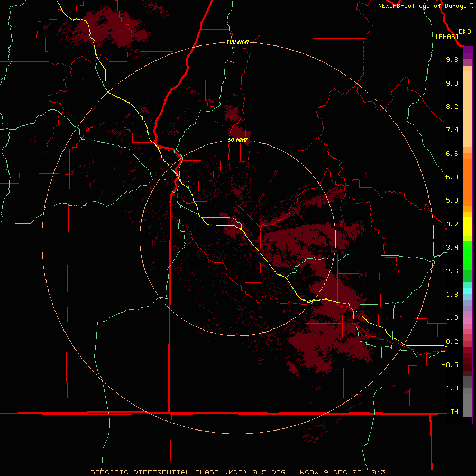Pick the purple segment atop the color bar

[x=467, y=53]
